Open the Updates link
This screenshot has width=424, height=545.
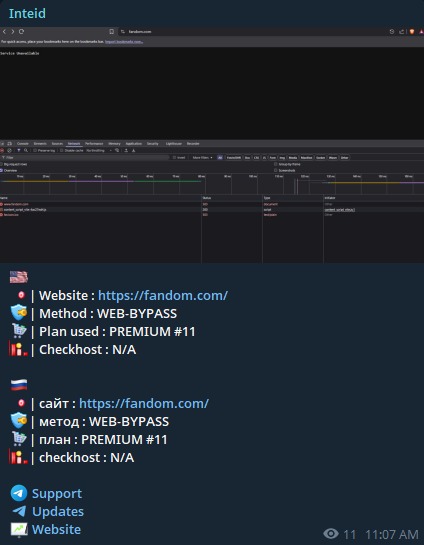coord(58,512)
